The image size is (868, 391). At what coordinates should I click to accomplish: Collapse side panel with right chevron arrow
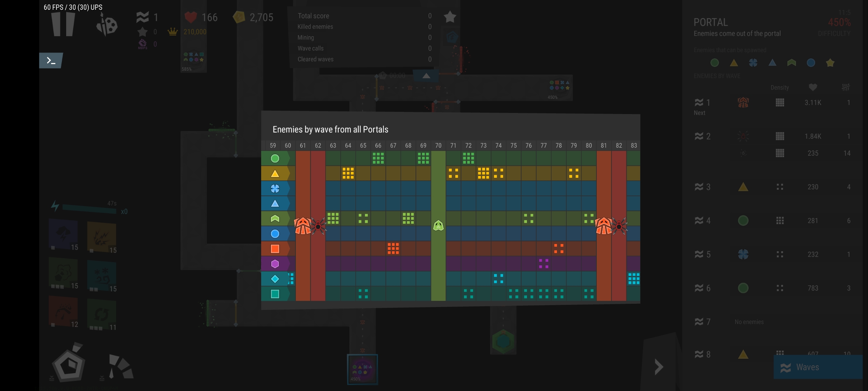[x=659, y=367]
